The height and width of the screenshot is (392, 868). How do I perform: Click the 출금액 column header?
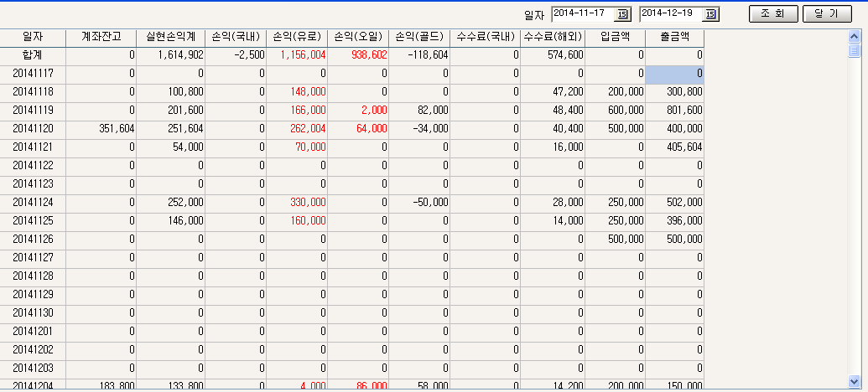674,38
